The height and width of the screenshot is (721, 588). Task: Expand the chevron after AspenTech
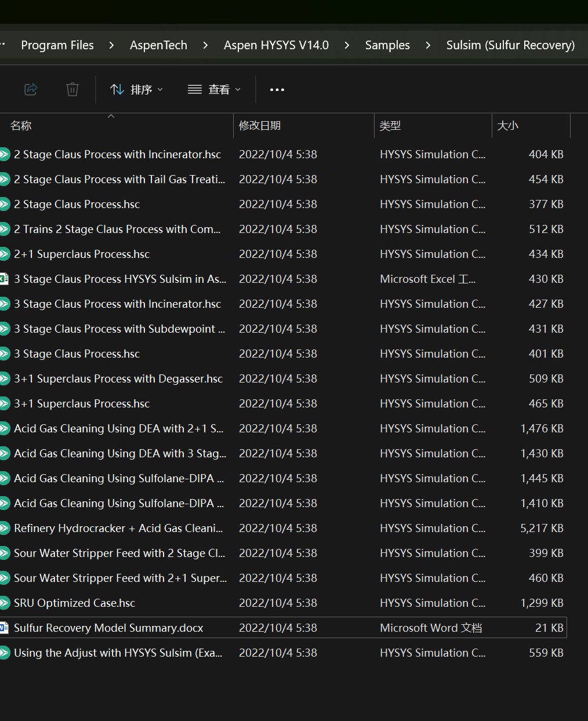[205, 45]
